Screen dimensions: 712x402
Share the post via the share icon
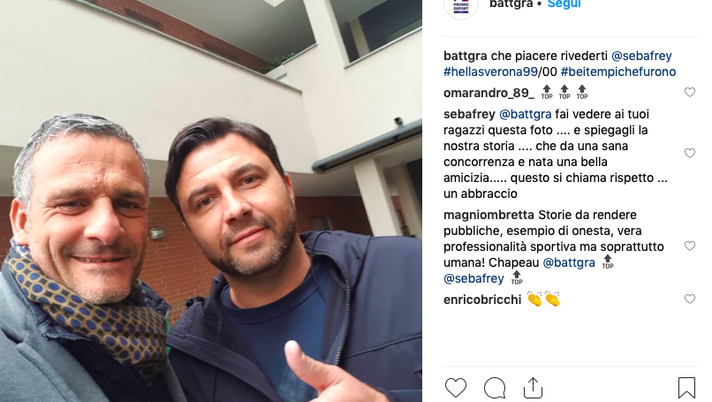pos(533,387)
